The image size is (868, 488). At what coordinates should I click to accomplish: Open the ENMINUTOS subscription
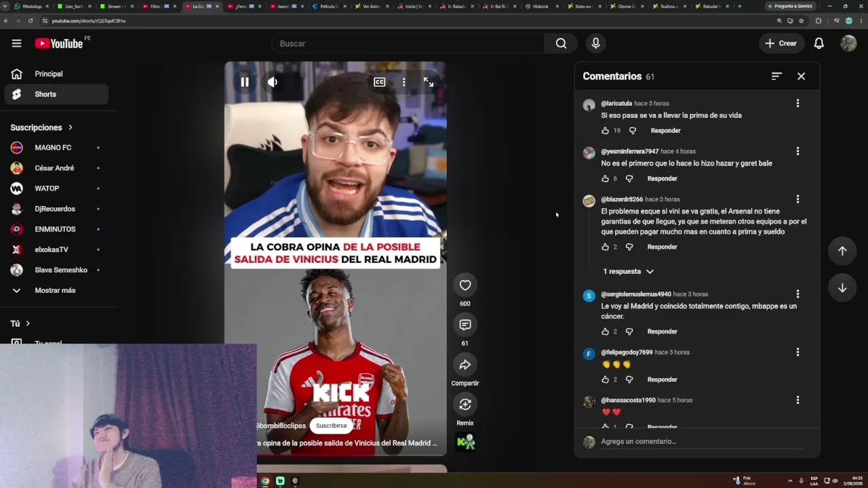56,229
